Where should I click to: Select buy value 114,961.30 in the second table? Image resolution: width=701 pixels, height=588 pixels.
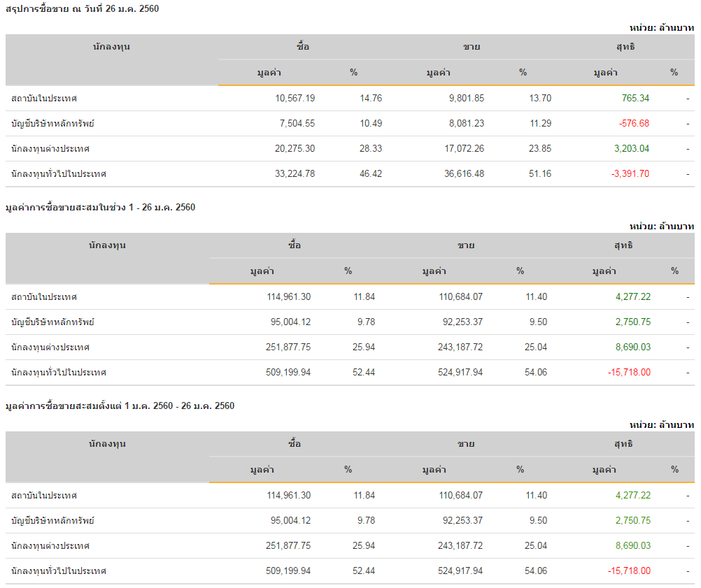click(x=289, y=296)
